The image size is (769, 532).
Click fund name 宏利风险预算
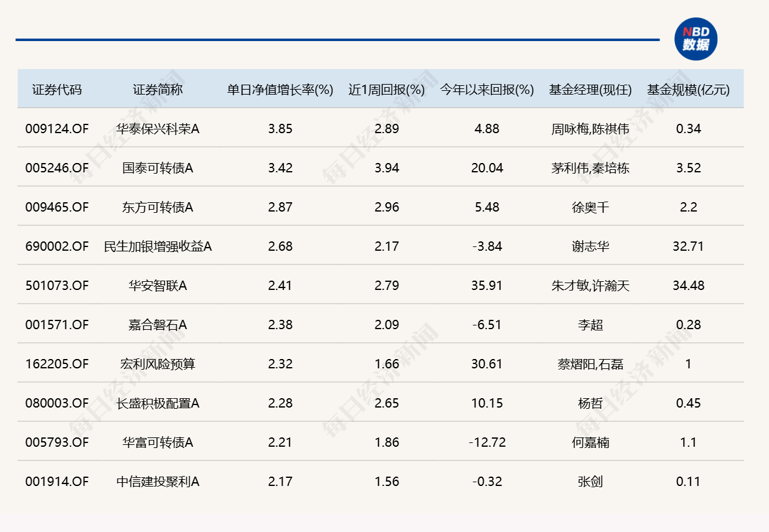tap(158, 364)
